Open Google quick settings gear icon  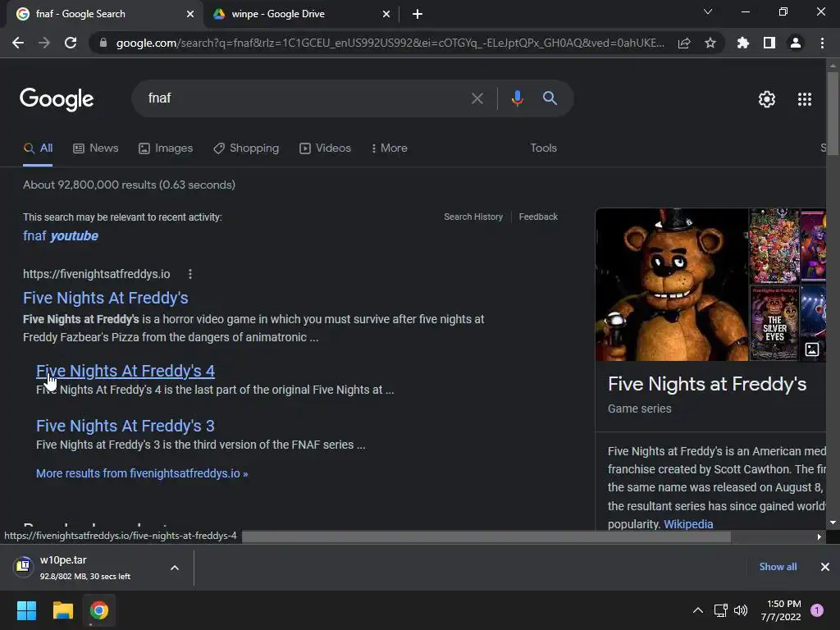[x=767, y=99]
